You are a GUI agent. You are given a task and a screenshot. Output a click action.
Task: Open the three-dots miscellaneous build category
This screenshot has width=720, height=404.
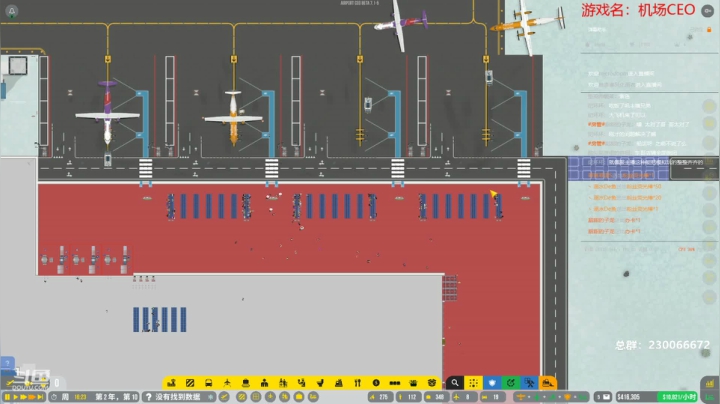click(x=394, y=383)
